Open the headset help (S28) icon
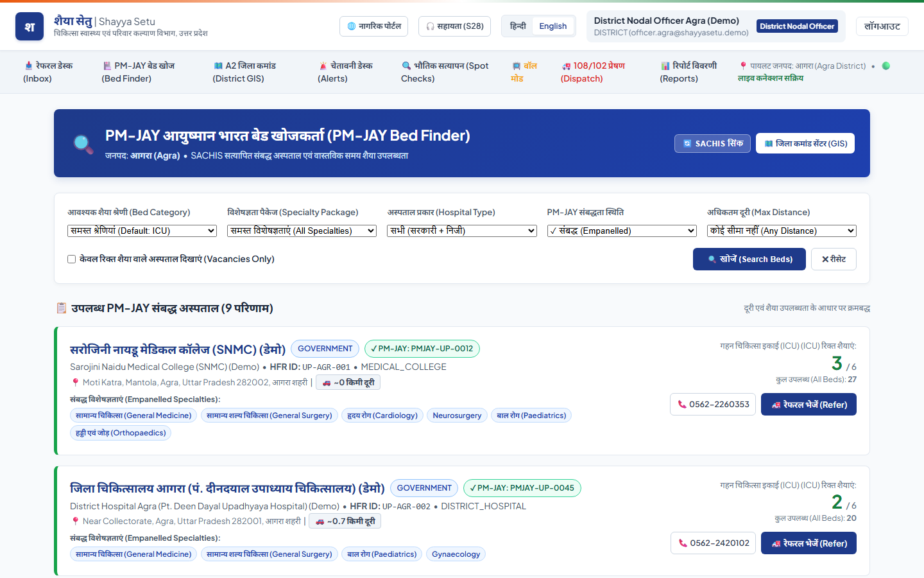This screenshot has height=578, width=924. (x=431, y=26)
